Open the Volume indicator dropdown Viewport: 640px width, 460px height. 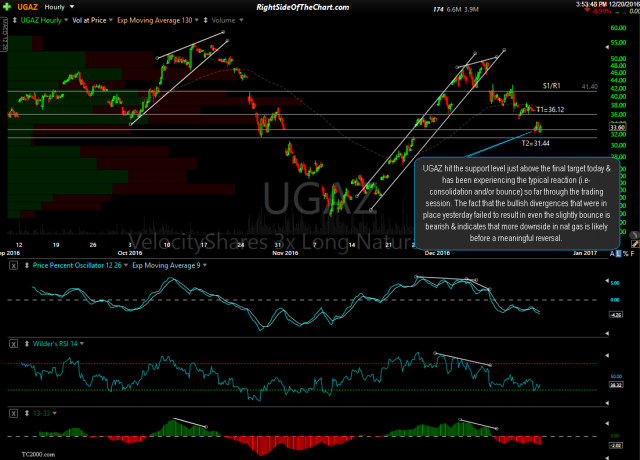[241, 20]
